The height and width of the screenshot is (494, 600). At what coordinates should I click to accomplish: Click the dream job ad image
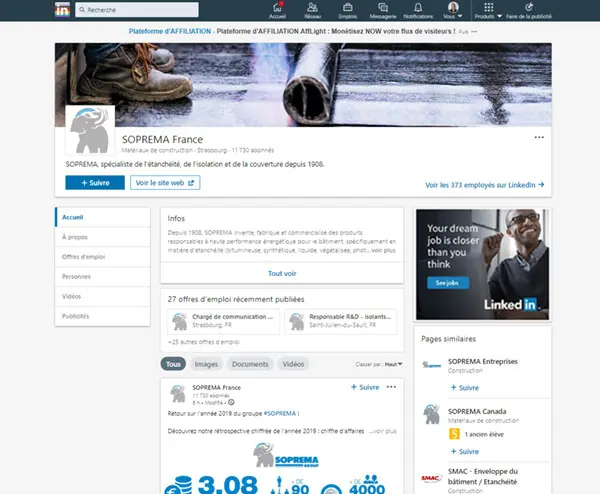pos(483,264)
